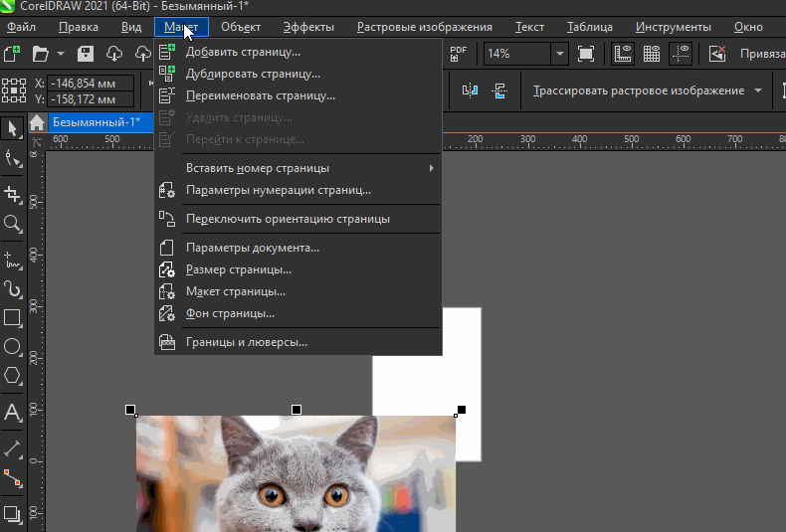
Task: Choose 'Добавить страницу...' menu item
Action: coord(298,52)
